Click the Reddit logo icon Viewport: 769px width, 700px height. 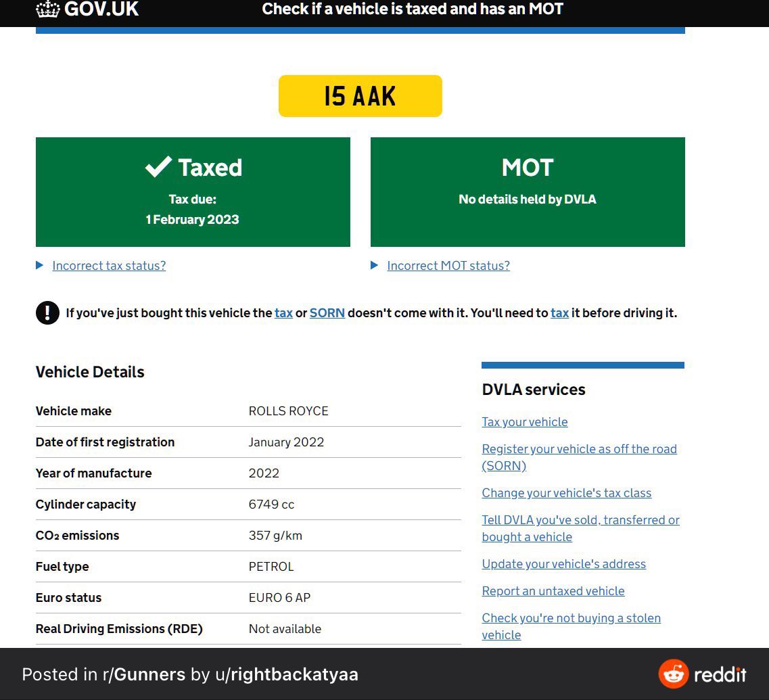pos(674,674)
